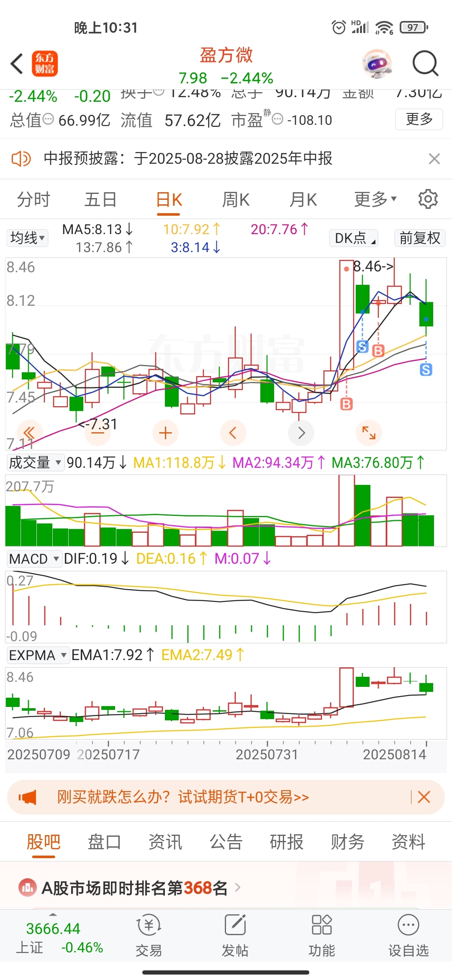Viewport: 452px width, 980px height.
Task: Tap the 8.46 high price label
Action: [x=373, y=266]
